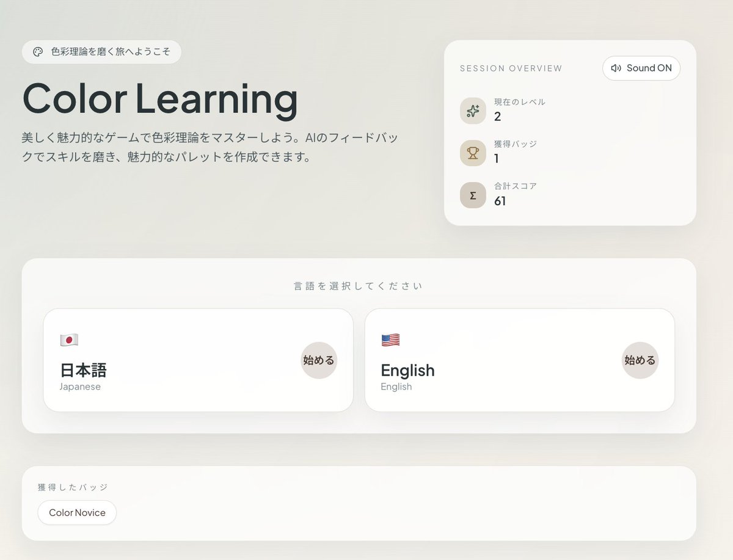
Task: Select the English language card
Action: 519,360
